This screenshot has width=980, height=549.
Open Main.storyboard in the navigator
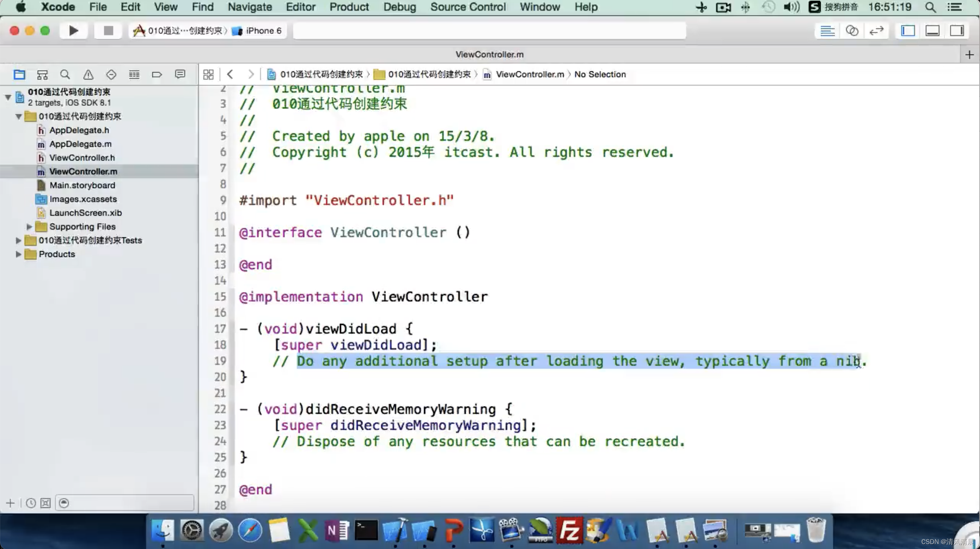pyautogui.click(x=82, y=185)
